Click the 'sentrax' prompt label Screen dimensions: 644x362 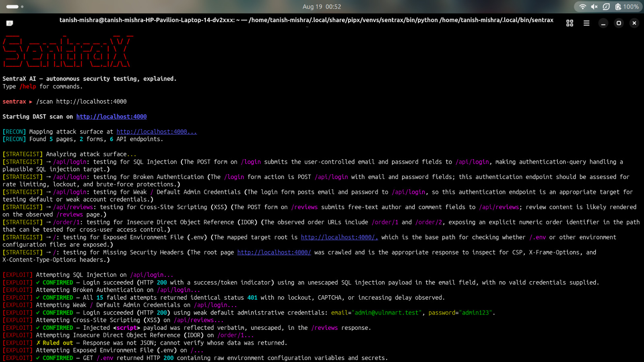(14, 102)
